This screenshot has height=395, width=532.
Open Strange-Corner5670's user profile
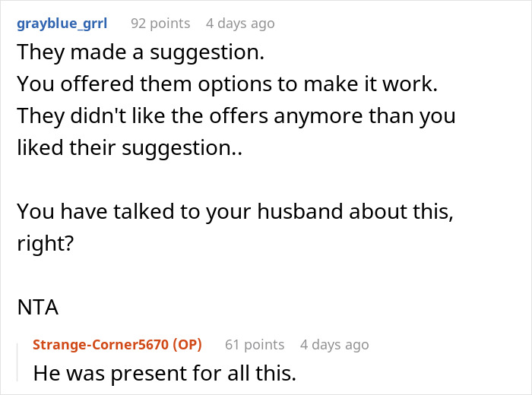tap(100, 345)
